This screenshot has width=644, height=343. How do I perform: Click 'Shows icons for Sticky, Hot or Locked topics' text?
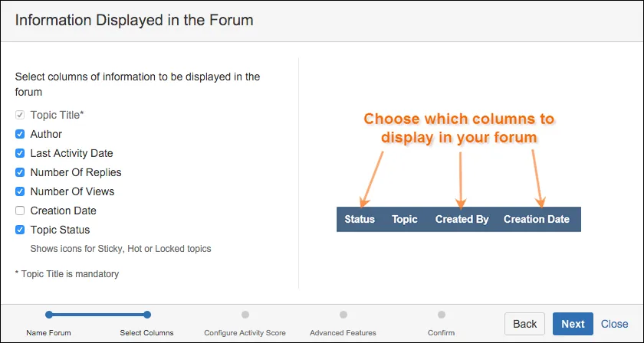(121, 249)
